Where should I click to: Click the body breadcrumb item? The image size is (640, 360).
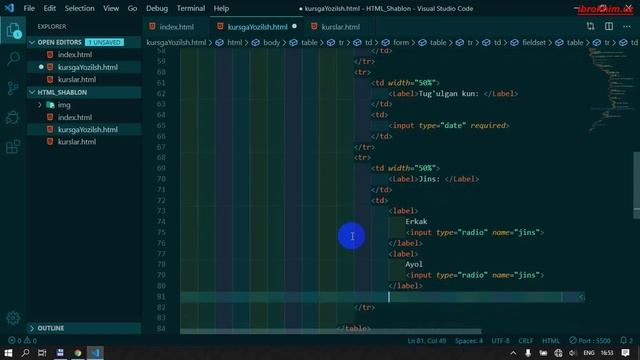tap(271, 42)
